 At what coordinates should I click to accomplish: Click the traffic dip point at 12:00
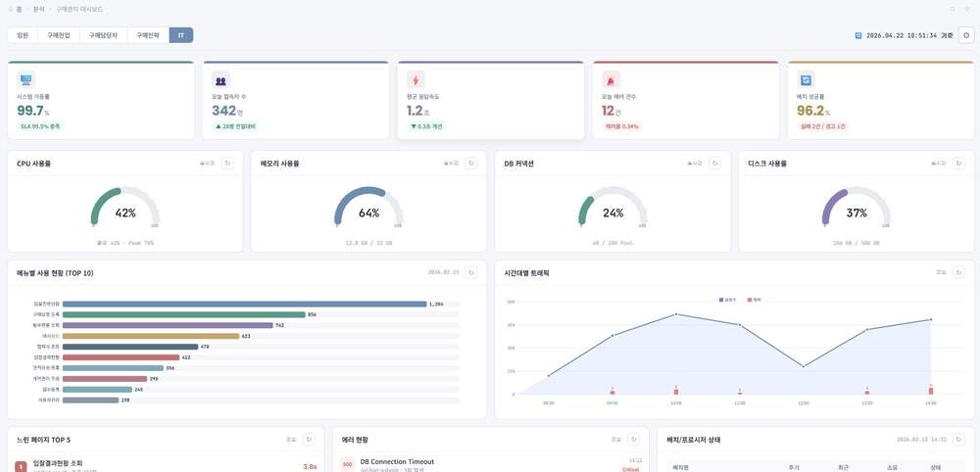coord(804,366)
